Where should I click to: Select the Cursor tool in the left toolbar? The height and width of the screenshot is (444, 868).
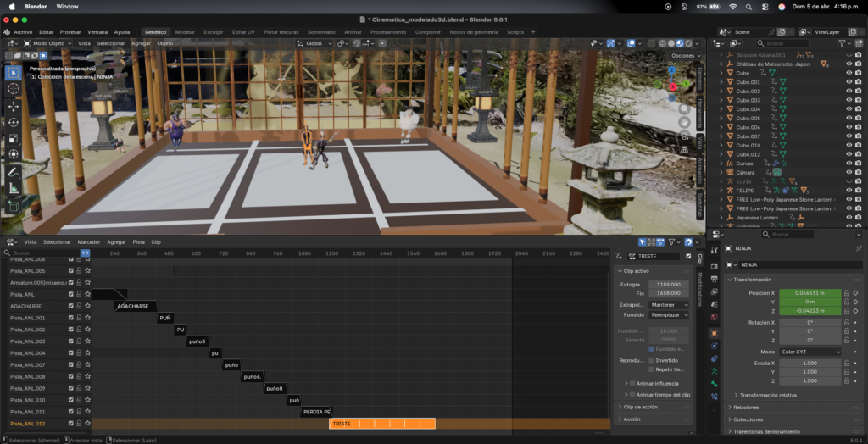coord(14,88)
